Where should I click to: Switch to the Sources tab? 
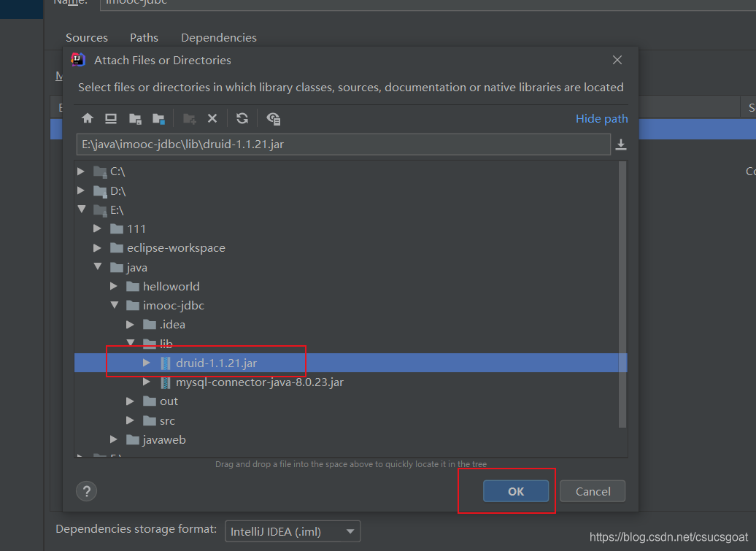click(x=87, y=38)
